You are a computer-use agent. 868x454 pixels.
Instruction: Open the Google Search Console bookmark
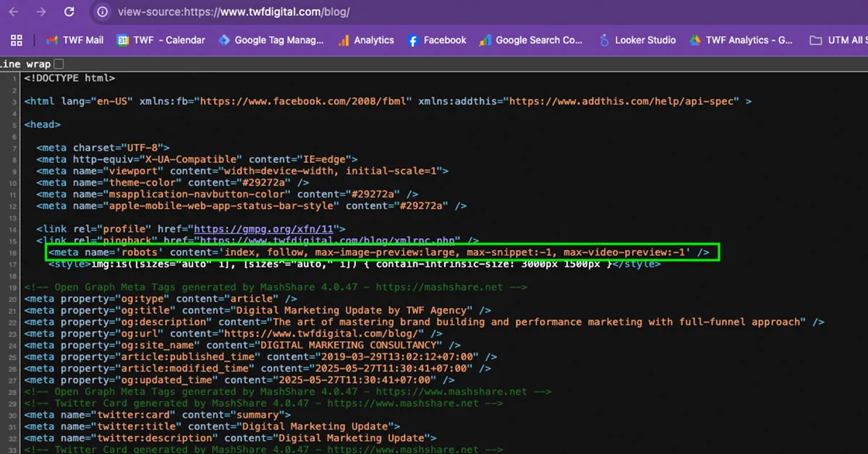530,40
